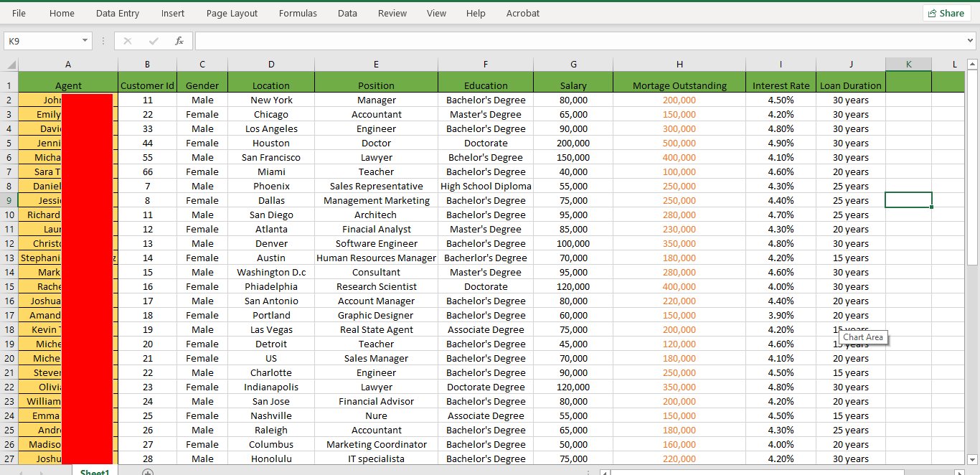Select the Human Resources Manager cell
Viewport: 980px width, 475px height.
[x=376, y=258]
